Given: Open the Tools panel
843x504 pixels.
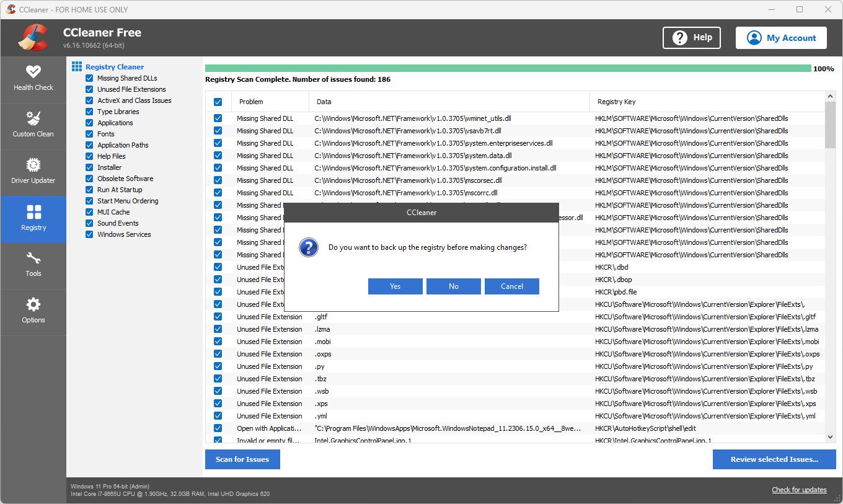Looking at the screenshot, I should [33, 265].
